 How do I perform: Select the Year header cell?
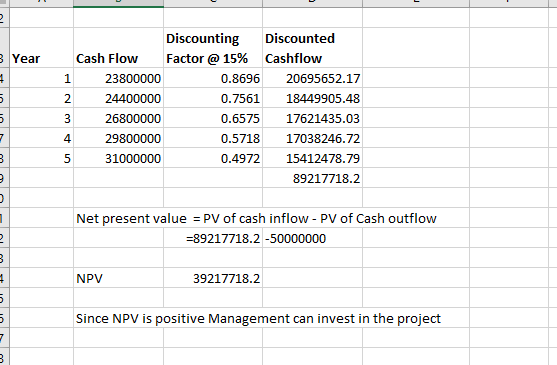41,48
